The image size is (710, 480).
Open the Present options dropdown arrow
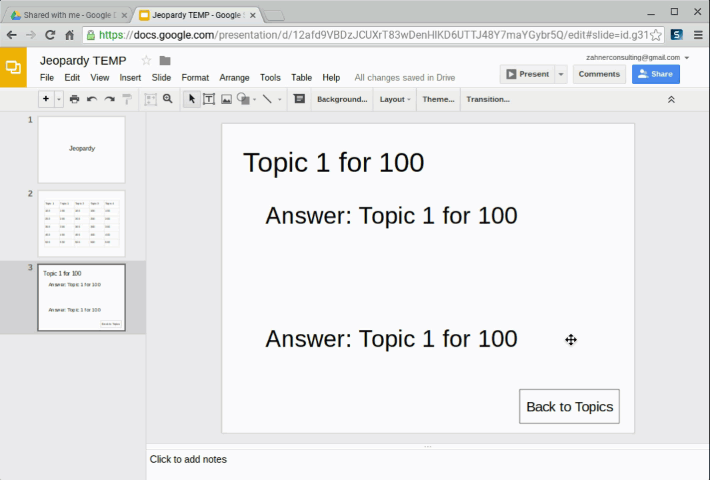pyautogui.click(x=561, y=74)
